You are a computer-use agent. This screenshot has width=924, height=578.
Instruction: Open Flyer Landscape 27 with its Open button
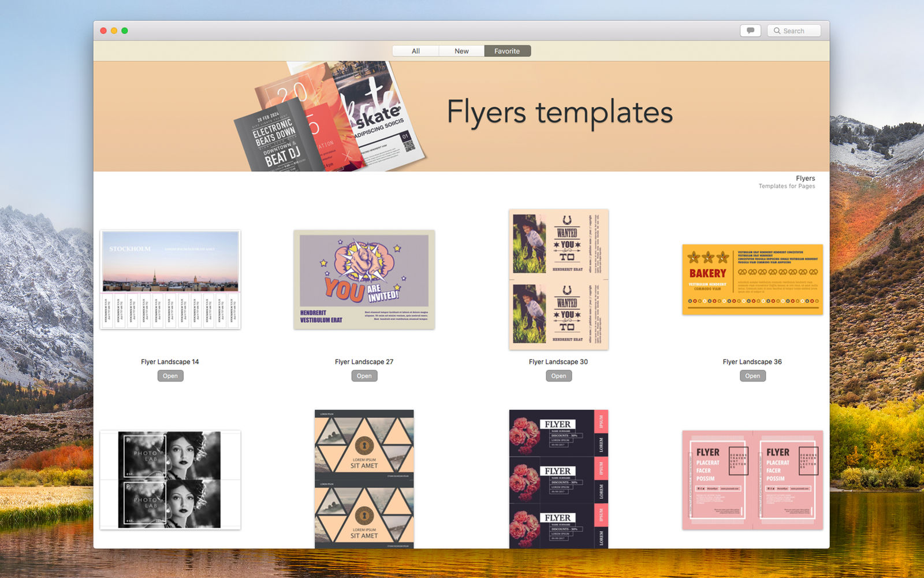coord(364,376)
